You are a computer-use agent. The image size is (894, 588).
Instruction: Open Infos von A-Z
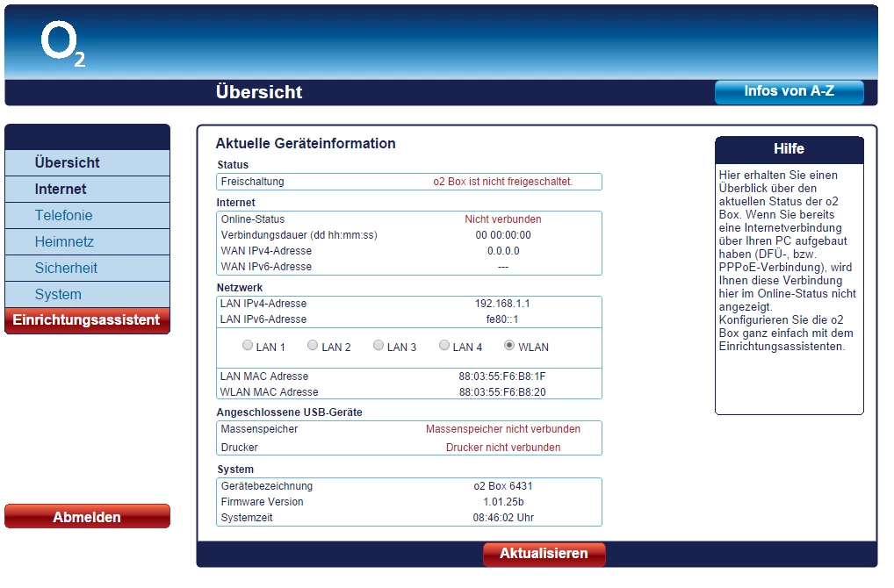click(x=789, y=92)
